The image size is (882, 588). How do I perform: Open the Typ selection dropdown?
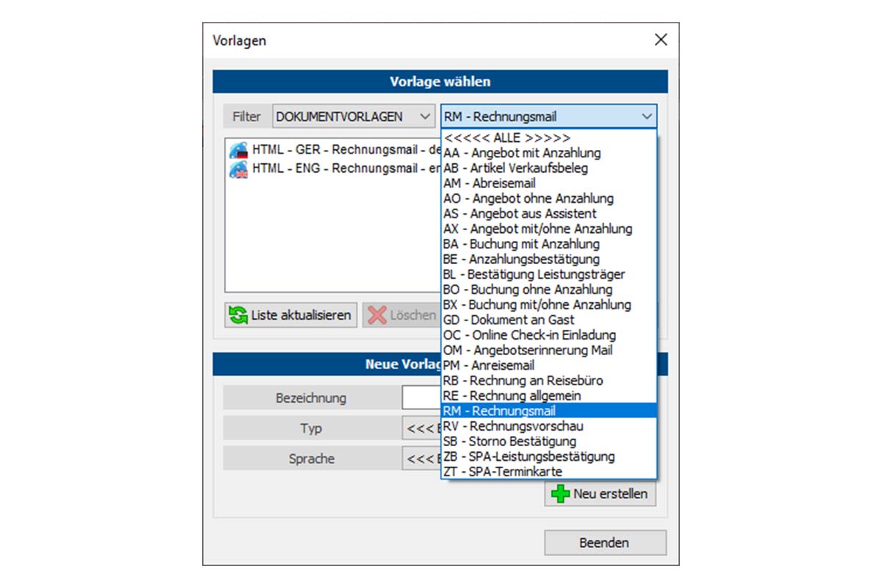coord(421,429)
